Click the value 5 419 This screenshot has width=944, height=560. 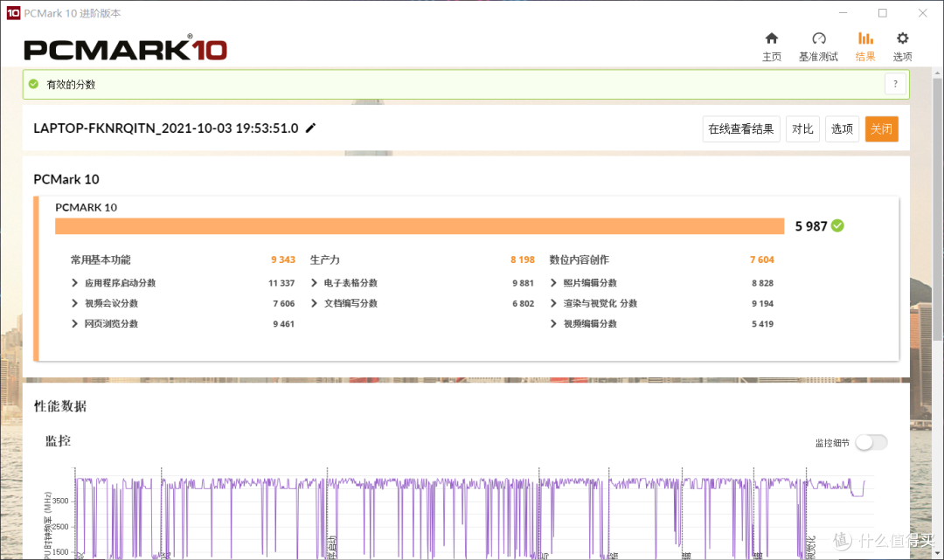(x=762, y=323)
